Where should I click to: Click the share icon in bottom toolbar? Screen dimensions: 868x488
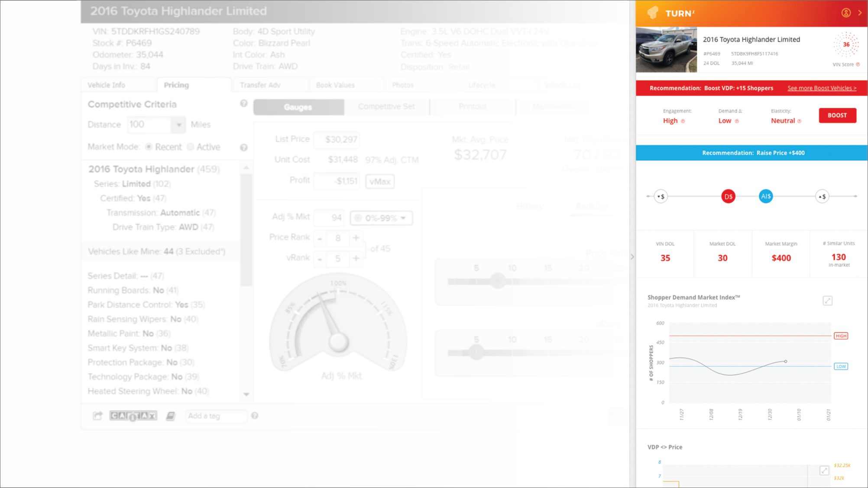click(97, 416)
